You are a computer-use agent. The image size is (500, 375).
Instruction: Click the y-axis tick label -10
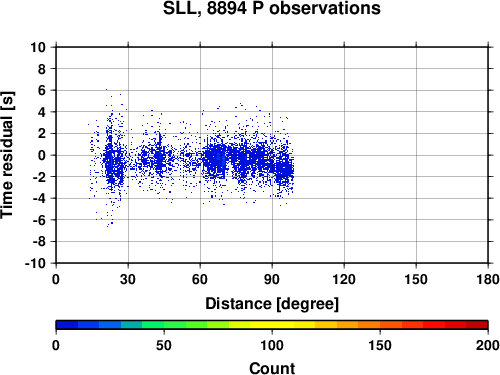pos(35,263)
